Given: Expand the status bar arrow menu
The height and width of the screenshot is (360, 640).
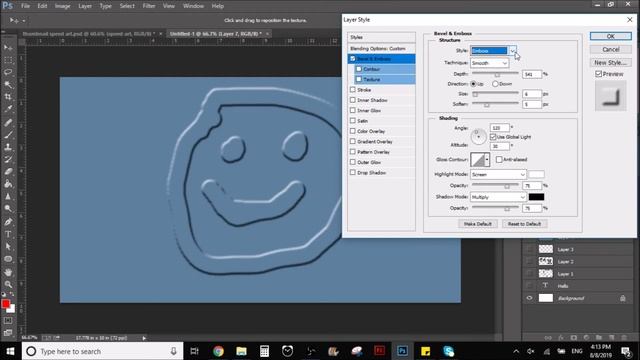Looking at the screenshot, I should [144, 338].
